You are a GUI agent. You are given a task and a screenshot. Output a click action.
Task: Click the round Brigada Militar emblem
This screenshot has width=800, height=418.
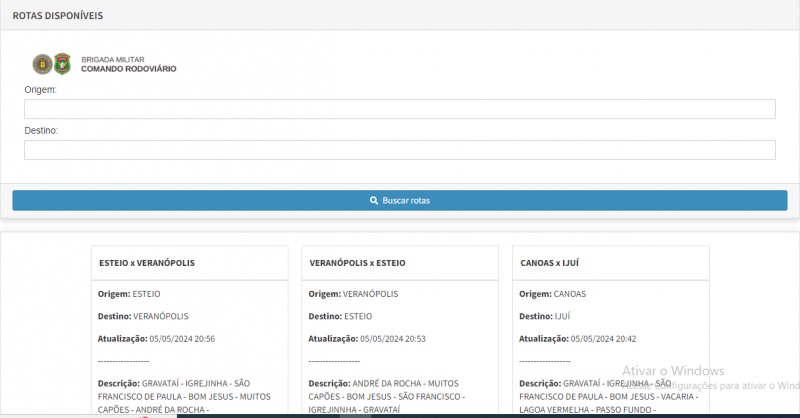pos(42,64)
